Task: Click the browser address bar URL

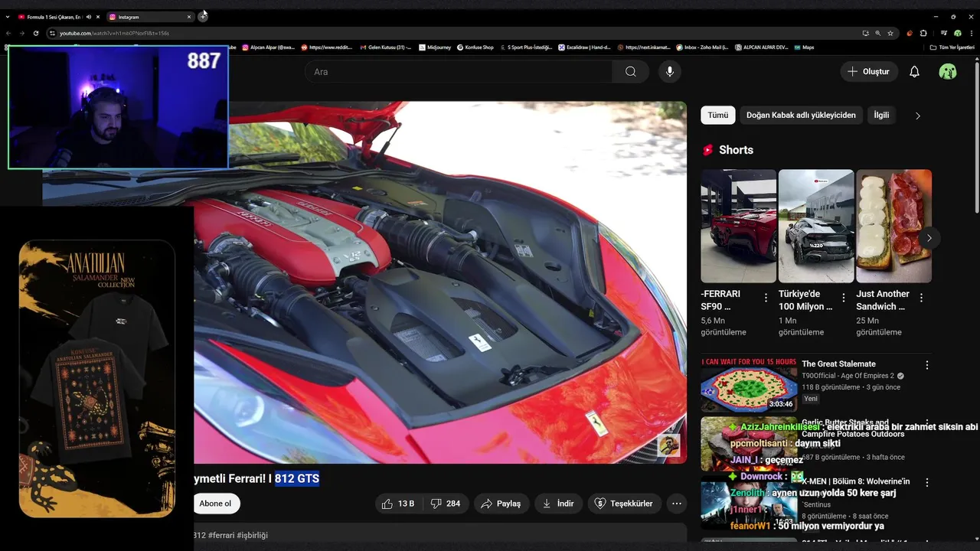Action: (115, 33)
